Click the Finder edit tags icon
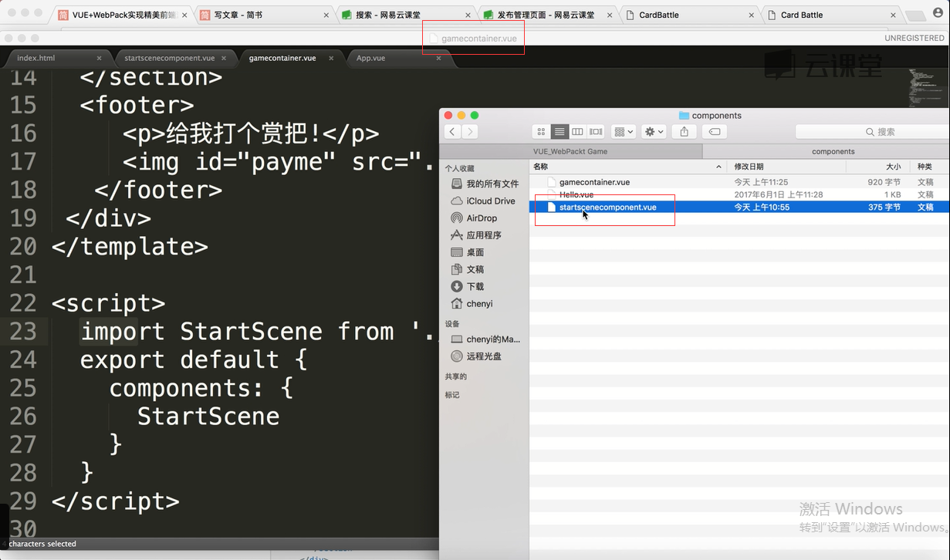 coord(715,132)
